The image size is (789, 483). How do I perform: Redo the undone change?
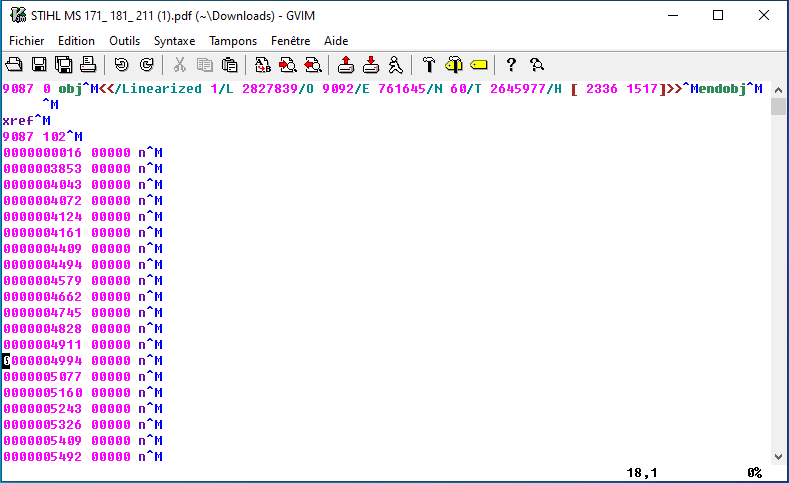[x=146, y=65]
